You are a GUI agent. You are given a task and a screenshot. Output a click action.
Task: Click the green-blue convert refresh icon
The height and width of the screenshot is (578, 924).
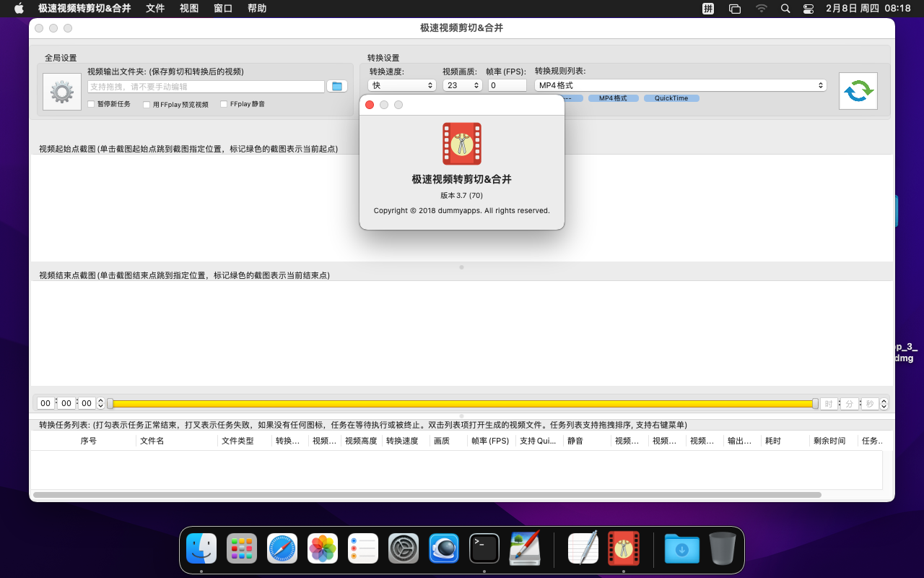858,91
